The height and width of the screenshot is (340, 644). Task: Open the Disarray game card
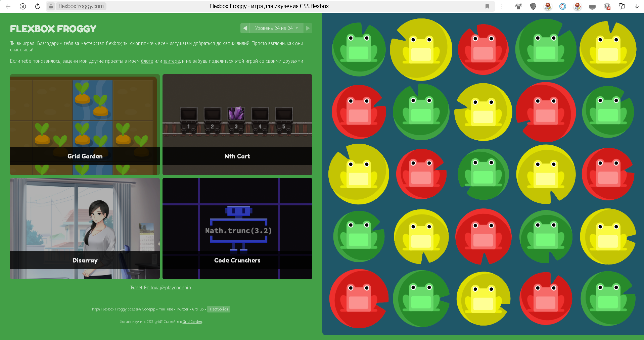85,229
